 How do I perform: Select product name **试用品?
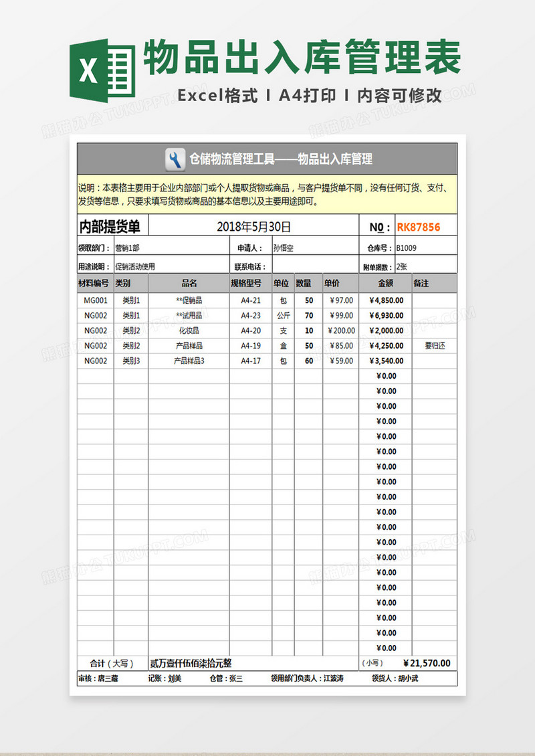pyautogui.click(x=189, y=315)
